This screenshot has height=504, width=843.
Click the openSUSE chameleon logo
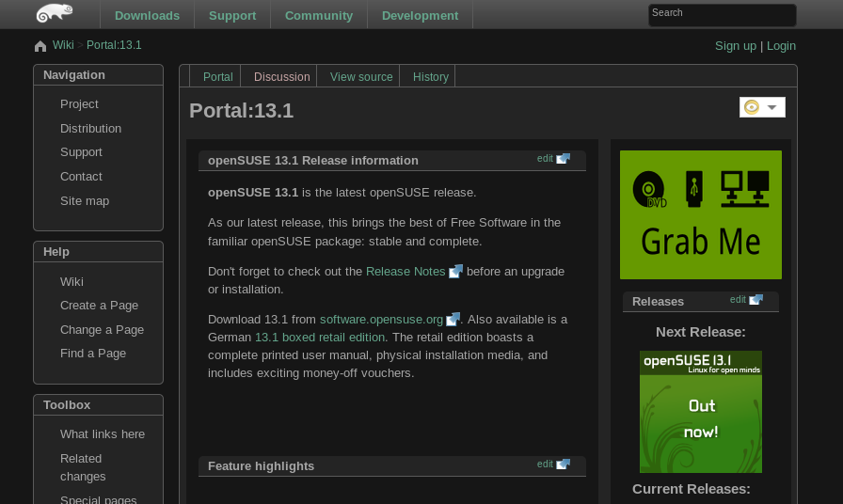click(55, 13)
